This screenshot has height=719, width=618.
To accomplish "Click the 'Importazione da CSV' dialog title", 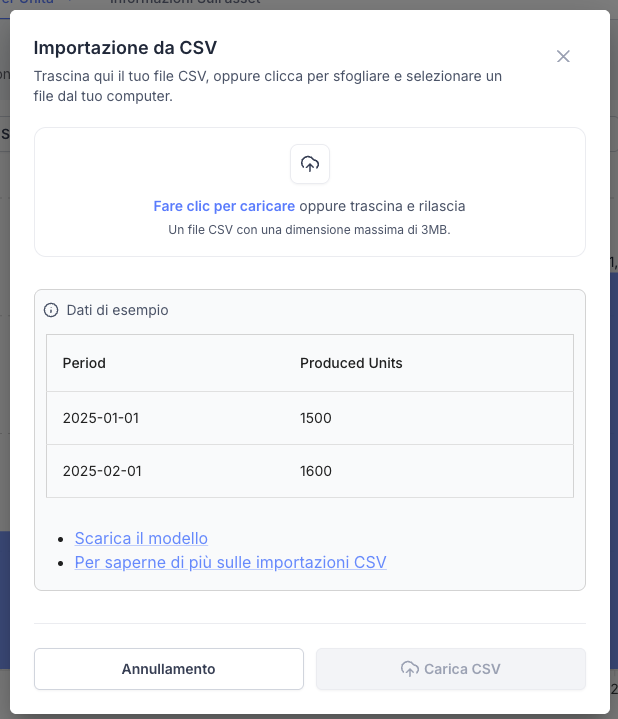I will click(125, 47).
